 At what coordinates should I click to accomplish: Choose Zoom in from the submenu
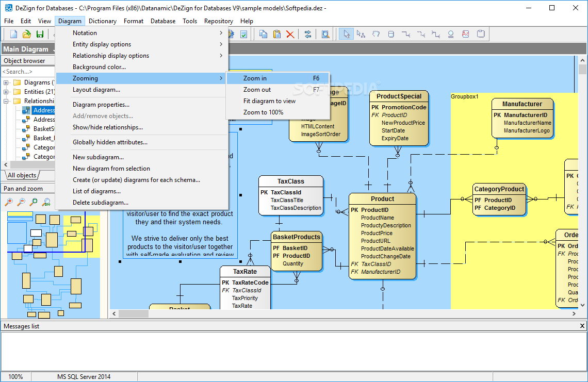pos(277,78)
